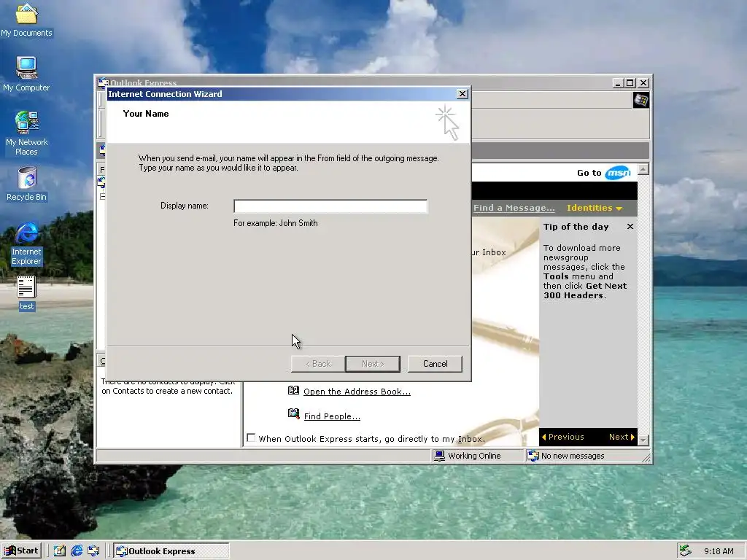747x560 pixels.
Task: Click the No new messages status icon
Action: pyautogui.click(x=533, y=456)
